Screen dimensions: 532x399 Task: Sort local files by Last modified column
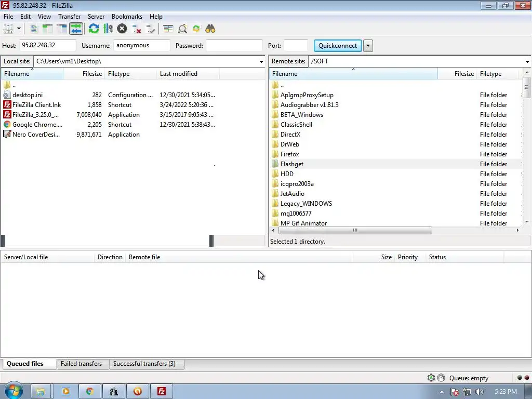pyautogui.click(x=188, y=74)
